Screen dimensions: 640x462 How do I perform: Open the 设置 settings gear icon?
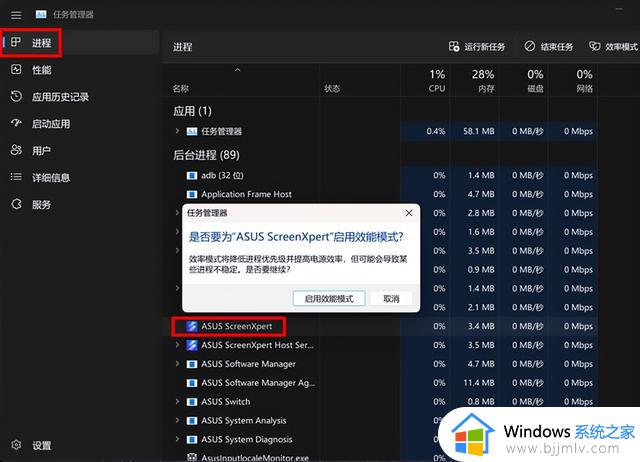pos(16,445)
